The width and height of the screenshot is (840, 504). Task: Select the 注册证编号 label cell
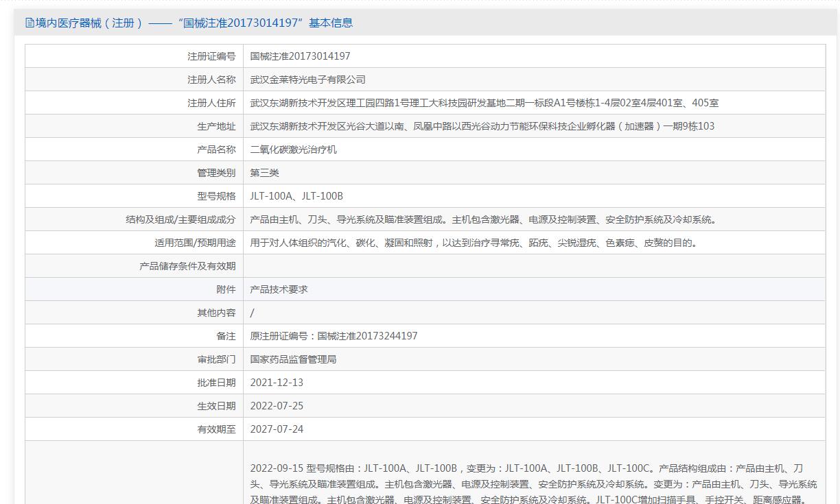pyautogui.click(x=211, y=56)
